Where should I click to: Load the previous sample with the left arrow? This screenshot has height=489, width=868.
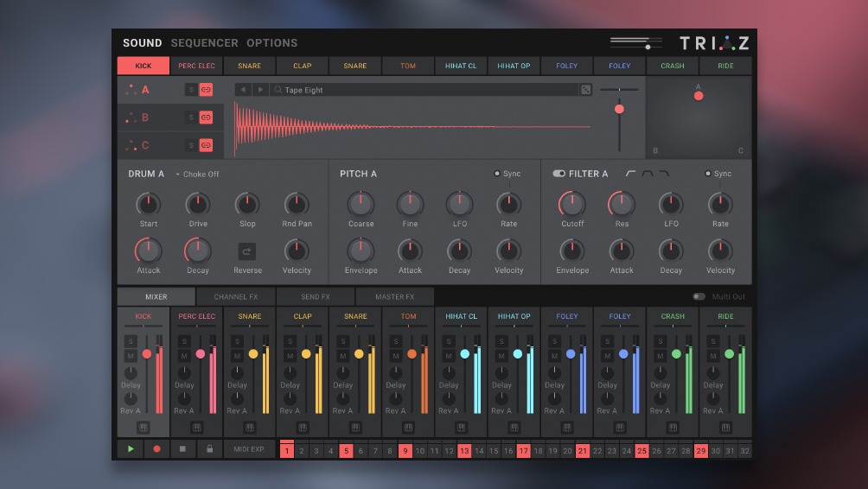(243, 90)
